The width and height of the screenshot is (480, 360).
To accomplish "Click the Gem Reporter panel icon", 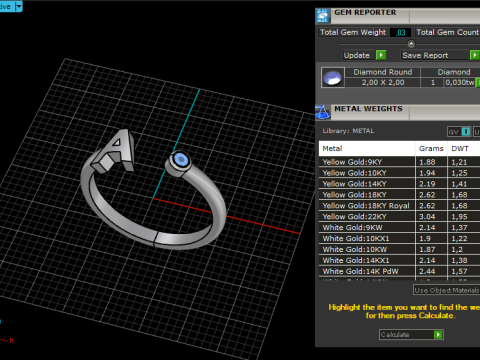I will [x=323, y=16].
